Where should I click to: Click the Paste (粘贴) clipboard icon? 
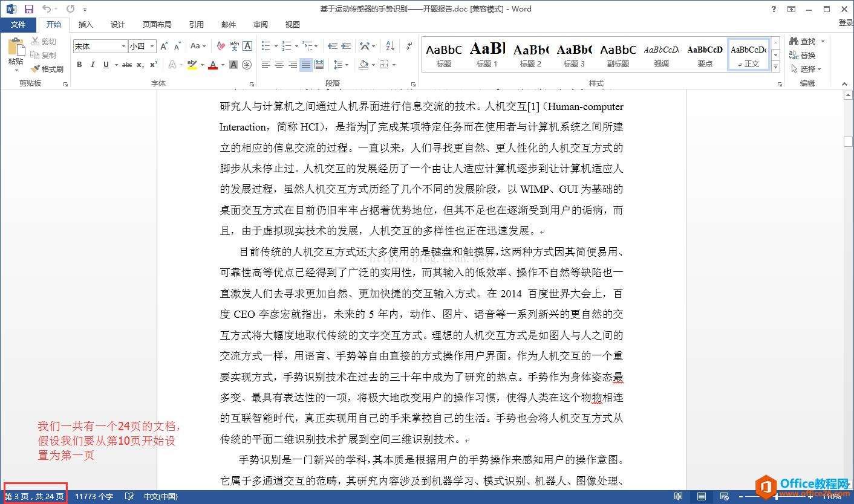tap(16, 47)
